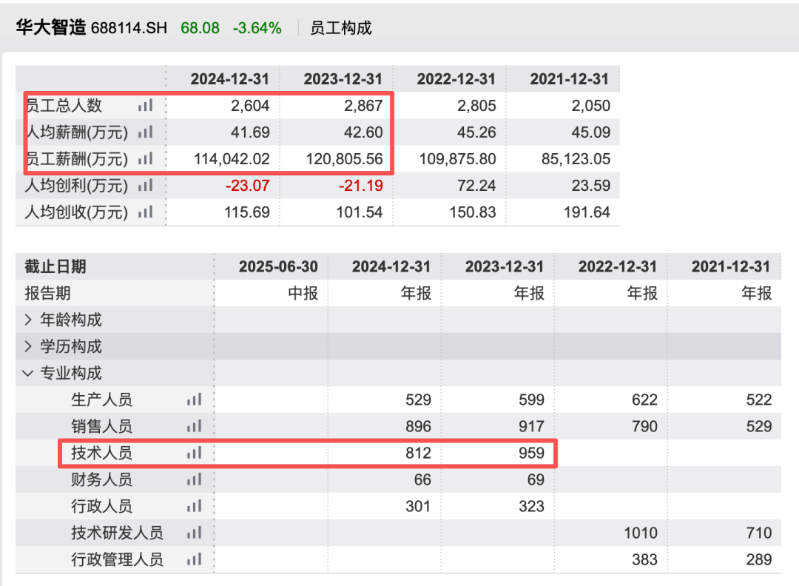This screenshot has height=586, width=799.
Task: Open chart icon for 员工总人数 row
Action: [145, 105]
